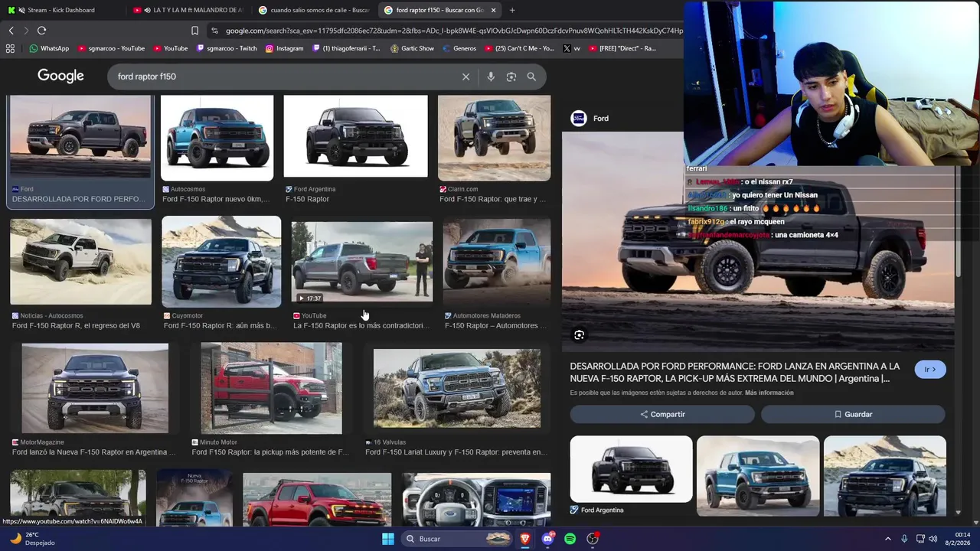Open a new browser tab
This screenshot has height=551, width=980.
tap(512, 10)
